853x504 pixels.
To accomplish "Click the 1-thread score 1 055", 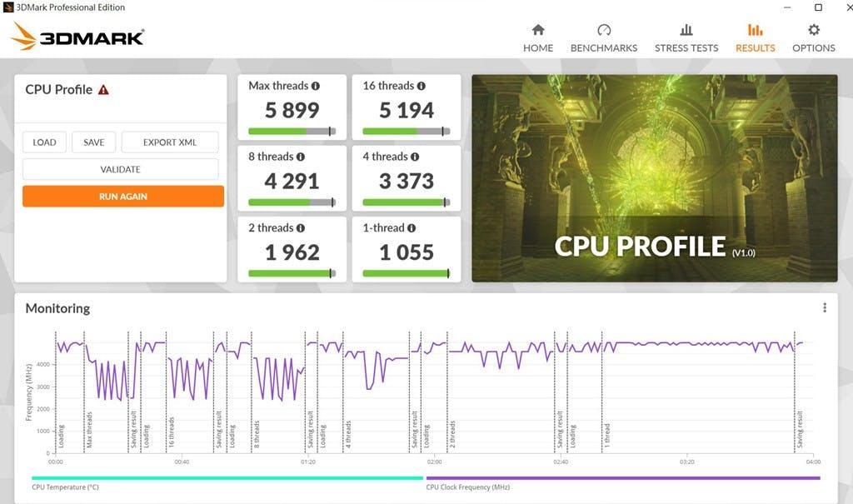I will pos(407,252).
